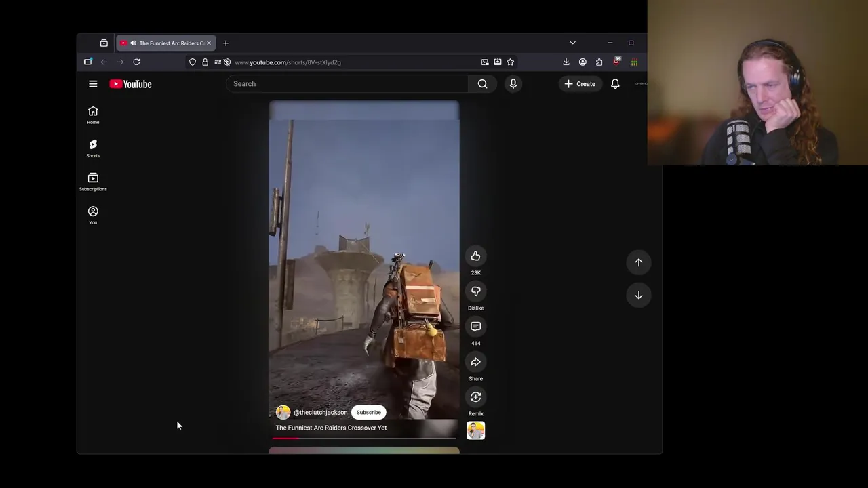
Task: Open a new browser tab
Action: (x=226, y=43)
